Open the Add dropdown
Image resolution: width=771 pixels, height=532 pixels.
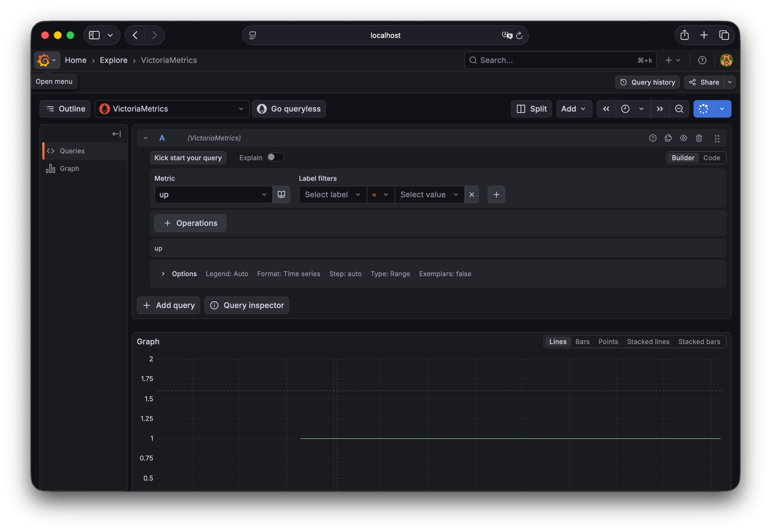point(574,109)
